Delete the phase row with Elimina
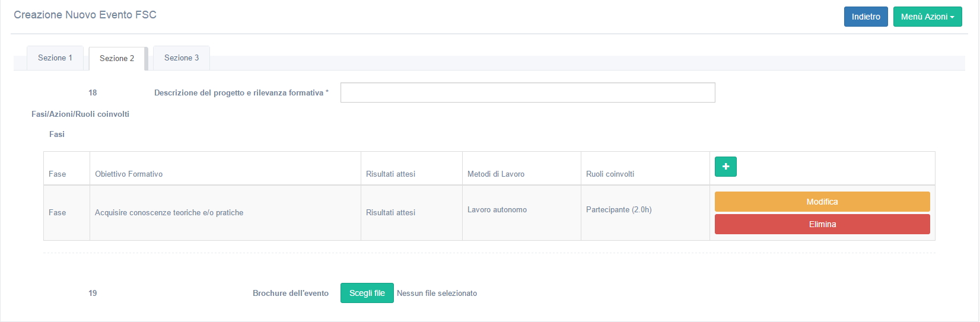980x322 pixels. tap(822, 224)
